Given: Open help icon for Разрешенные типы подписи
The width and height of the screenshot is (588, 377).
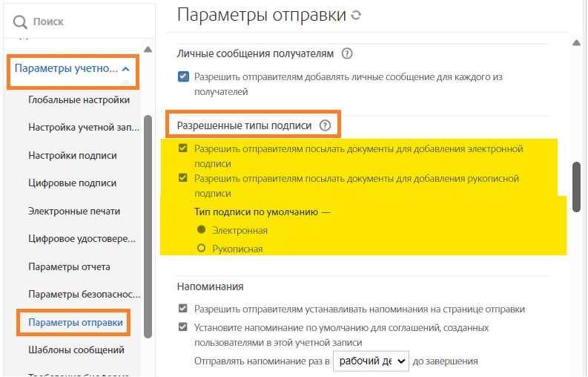Looking at the screenshot, I should coord(325,125).
